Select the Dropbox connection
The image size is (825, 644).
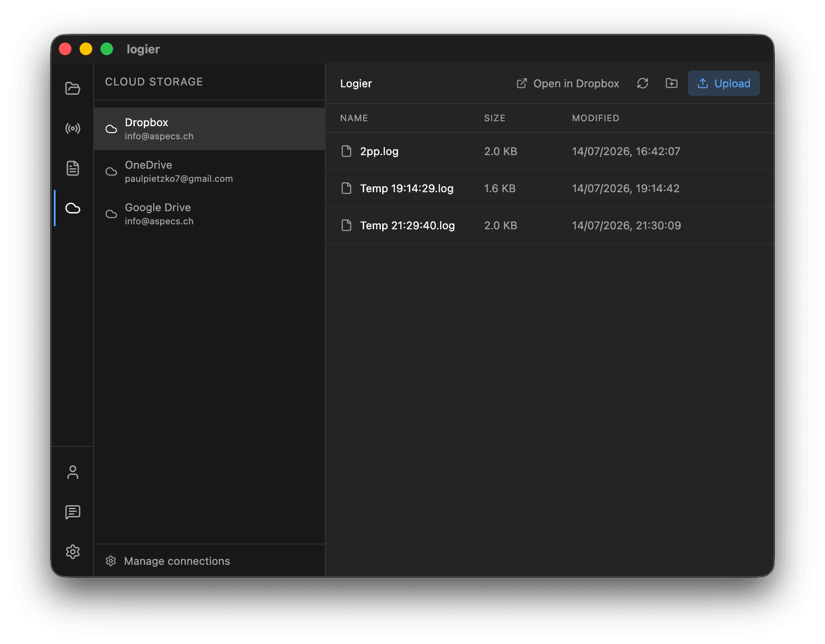click(209, 129)
